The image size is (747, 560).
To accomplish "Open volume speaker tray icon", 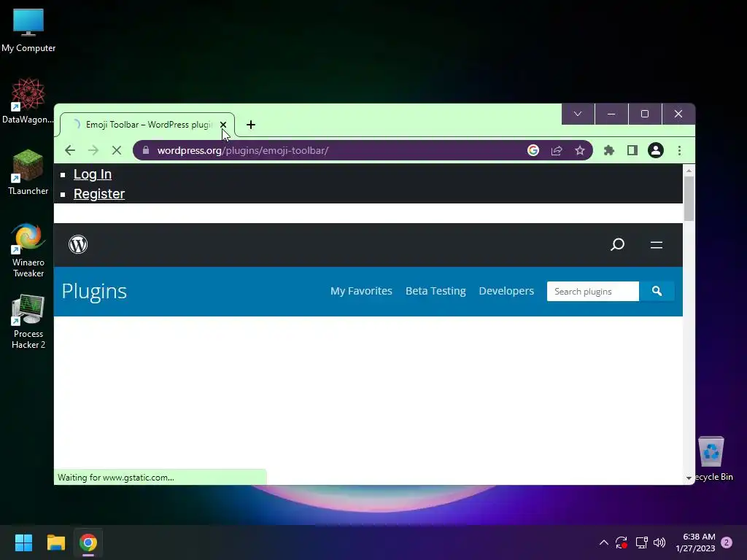I will click(x=659, y=542).
